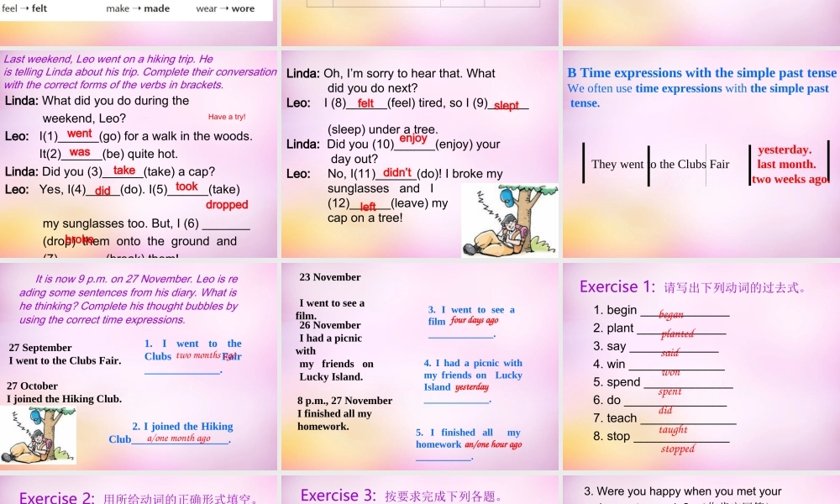
Task: Click the red "dropped" answer word
Action: click(x=227, y=205)
